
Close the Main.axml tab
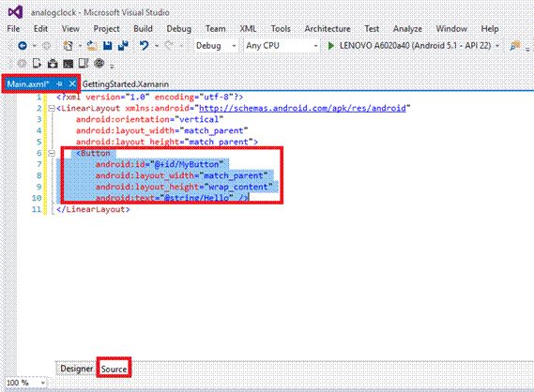[72, 83]
